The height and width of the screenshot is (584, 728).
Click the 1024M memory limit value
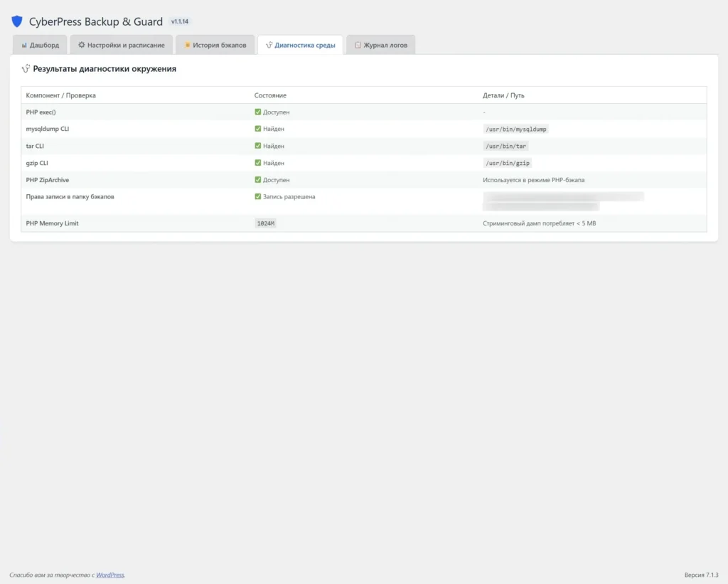(x=266, y=223)
